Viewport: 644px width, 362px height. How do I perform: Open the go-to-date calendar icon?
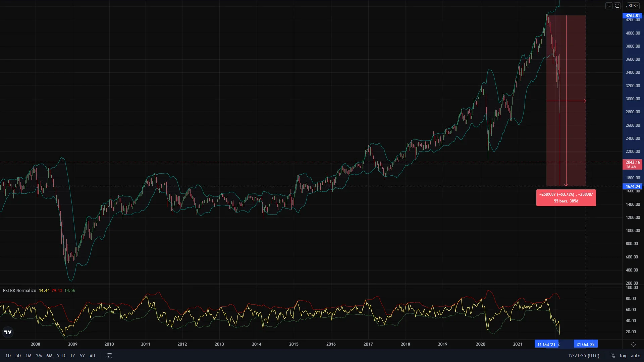[109, 356]
